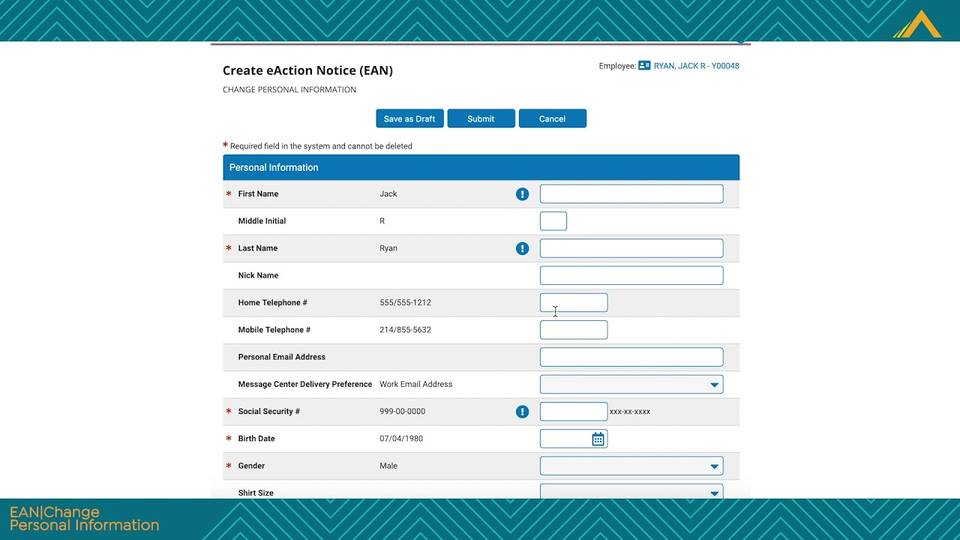Image resolution: width=960 pixels, height=540 pixels.
Task: Open employee link RYAN, JACK R - Y00048
Action: click(696, 66)
